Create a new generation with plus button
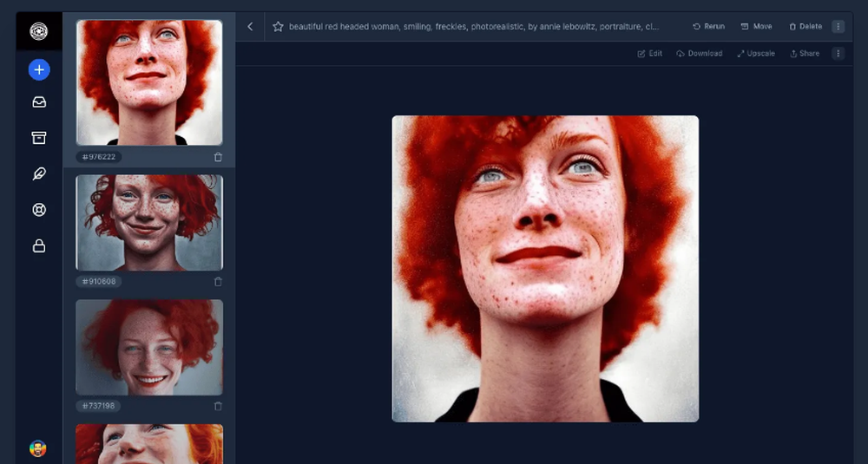Screen dimensions: 868x464 click(39, 69)
